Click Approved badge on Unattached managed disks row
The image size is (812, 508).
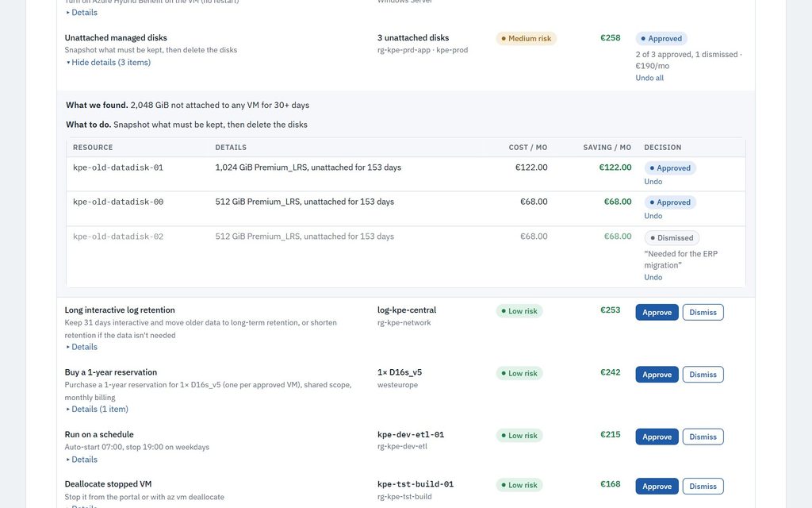pos(661,38)
